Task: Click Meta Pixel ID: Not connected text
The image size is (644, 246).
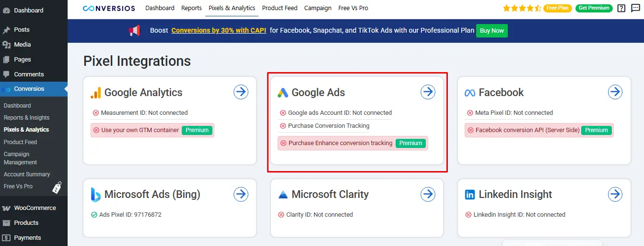Action: (514, 113)
